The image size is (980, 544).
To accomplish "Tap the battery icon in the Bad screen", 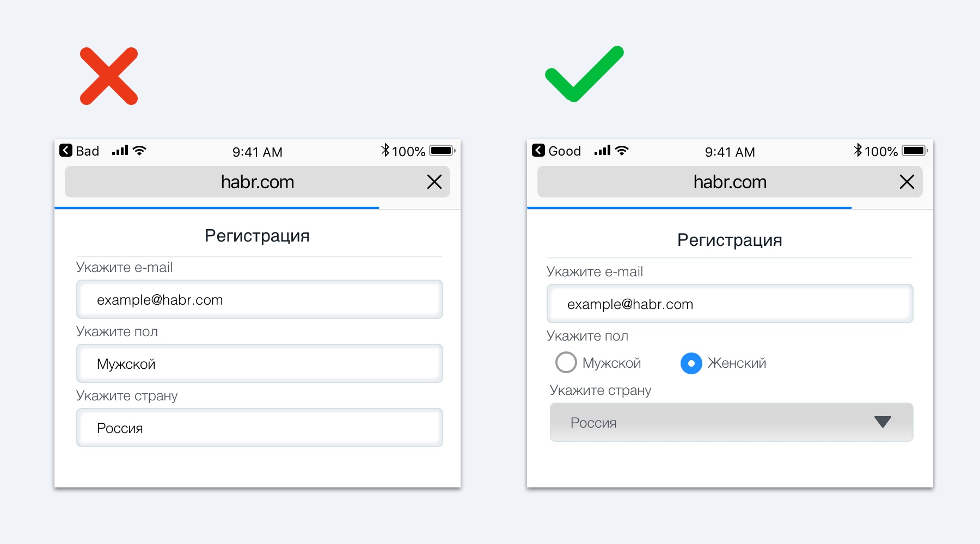I will point(442,151).
